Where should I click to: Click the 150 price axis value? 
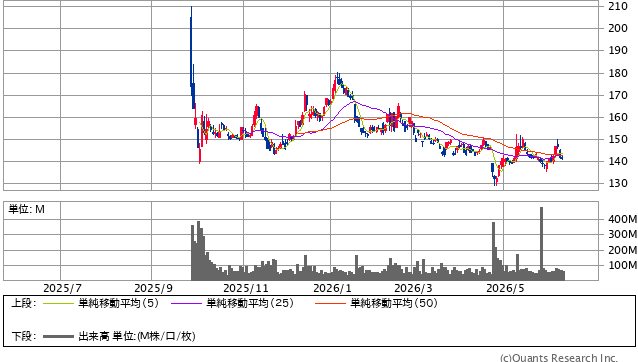pos(618,139)
